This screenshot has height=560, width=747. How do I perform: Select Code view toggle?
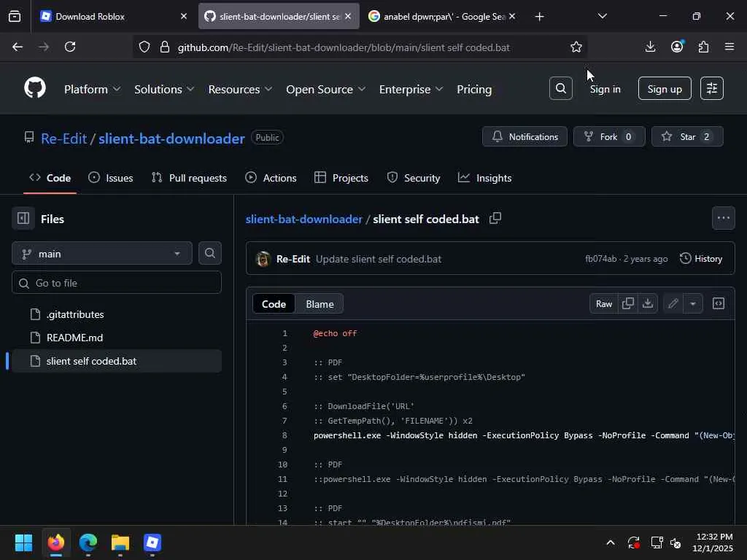(274, 304)
